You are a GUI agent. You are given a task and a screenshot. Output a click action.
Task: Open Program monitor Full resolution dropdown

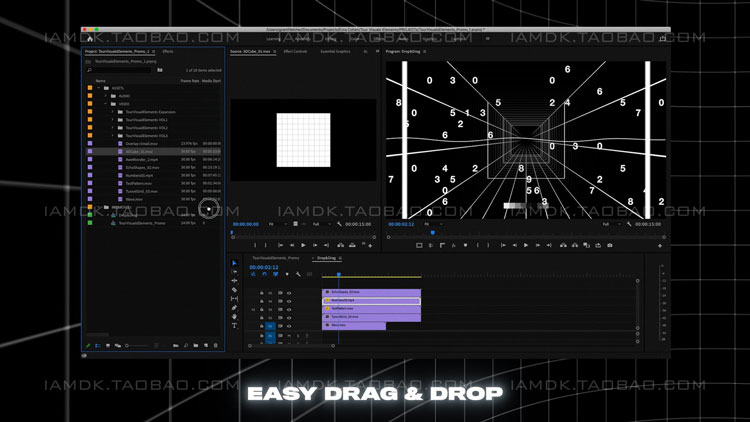point(612,224)
